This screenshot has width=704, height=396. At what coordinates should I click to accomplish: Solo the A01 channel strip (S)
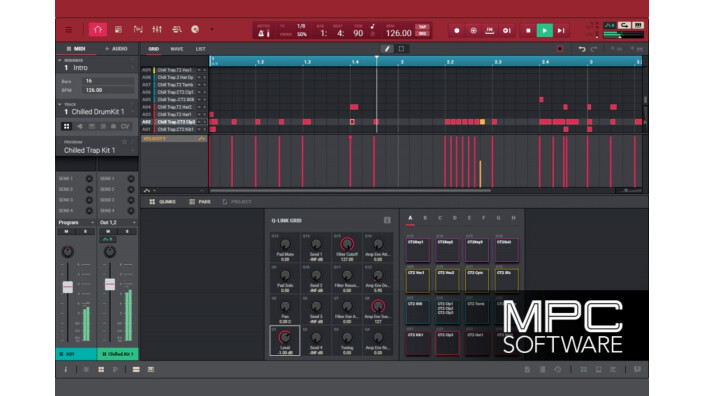tap(85, 232)
